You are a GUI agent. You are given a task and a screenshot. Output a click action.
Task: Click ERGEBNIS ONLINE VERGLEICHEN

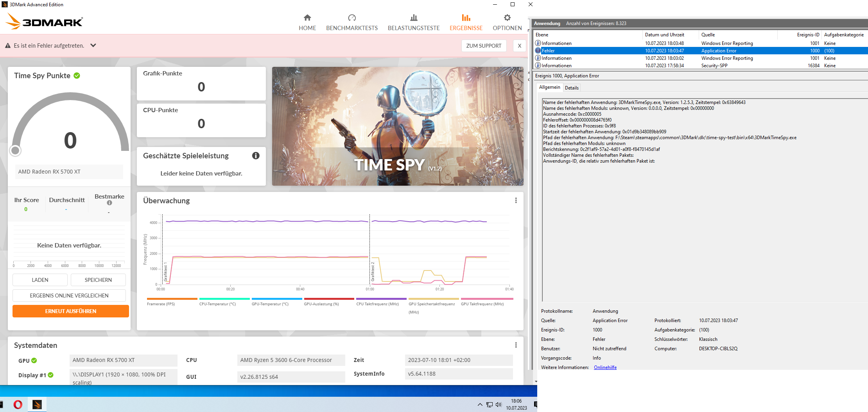click(x=69, y=296)
